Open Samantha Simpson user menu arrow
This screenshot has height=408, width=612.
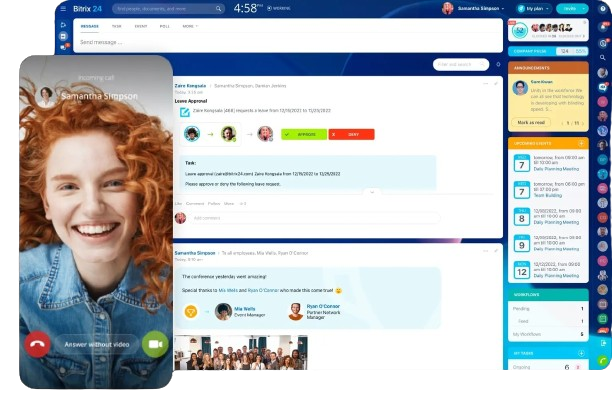pos(503,8)
